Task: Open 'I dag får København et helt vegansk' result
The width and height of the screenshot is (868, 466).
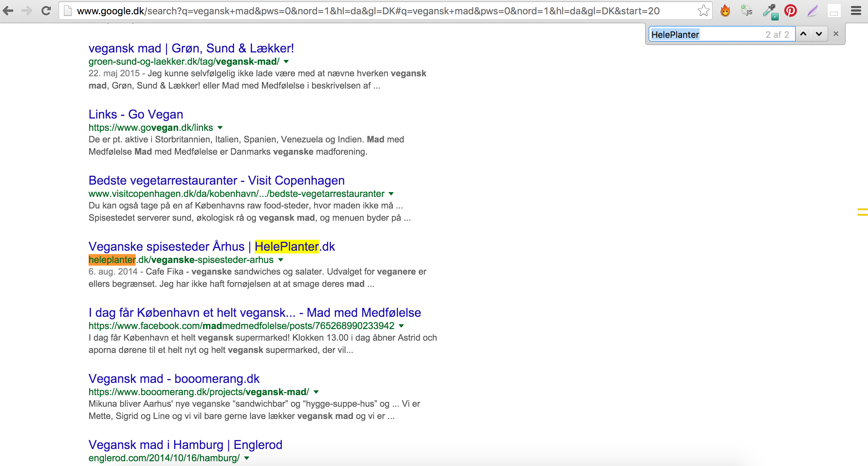Action: [x=255, y=313]
